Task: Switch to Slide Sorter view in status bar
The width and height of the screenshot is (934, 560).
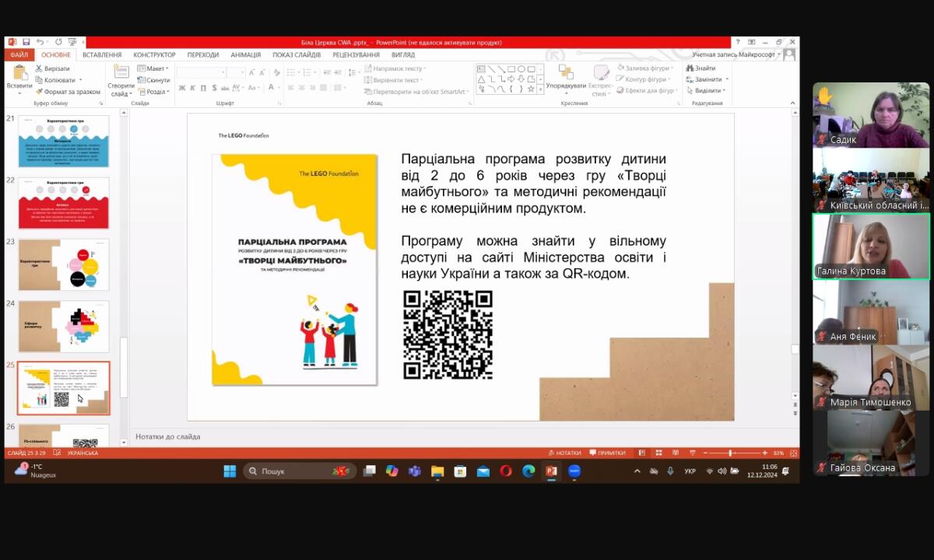Action: click(658, 453)
